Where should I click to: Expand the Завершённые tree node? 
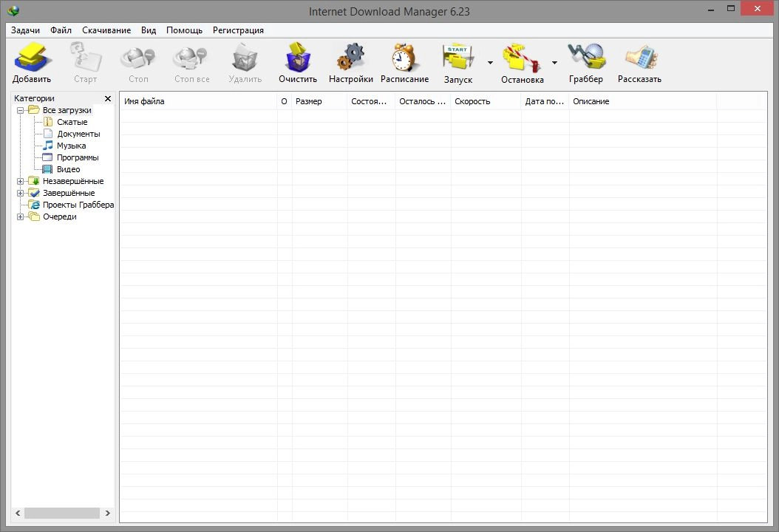tap(21, 194)
